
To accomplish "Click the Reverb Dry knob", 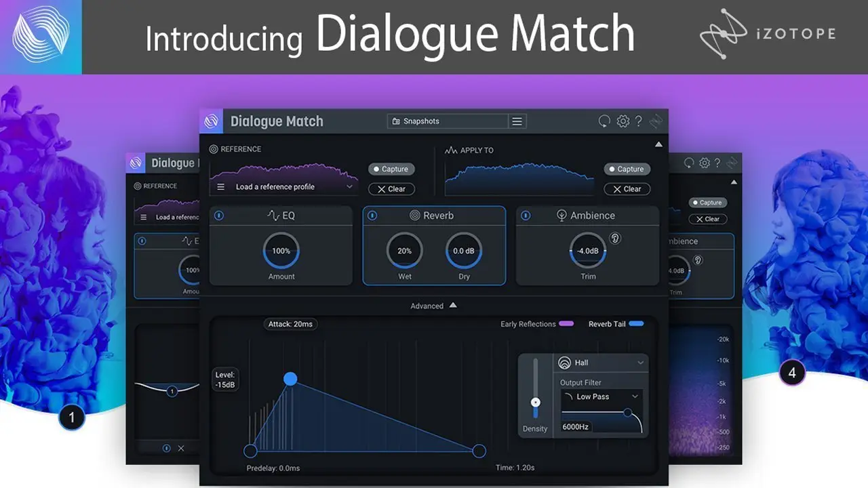I will pos(464,251).
